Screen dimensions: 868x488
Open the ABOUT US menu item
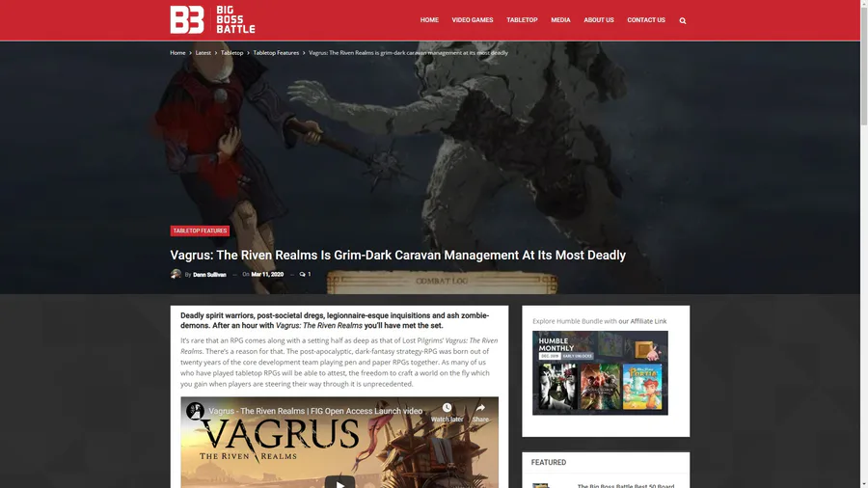(598, 20)
